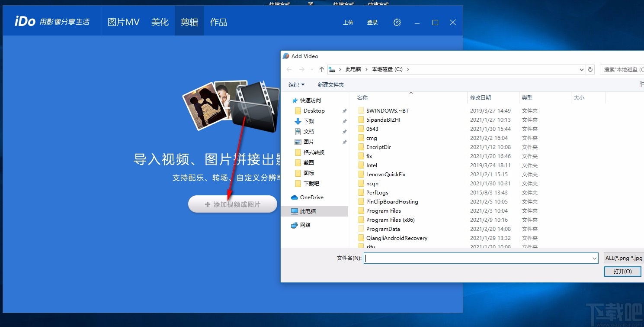Click 打开(O) button
The image size is (644, 327).
[x=623, y=271]
